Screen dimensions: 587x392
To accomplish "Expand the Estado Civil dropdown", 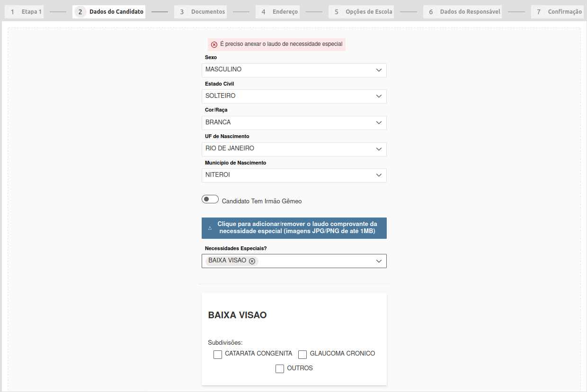I will (294, 96).
